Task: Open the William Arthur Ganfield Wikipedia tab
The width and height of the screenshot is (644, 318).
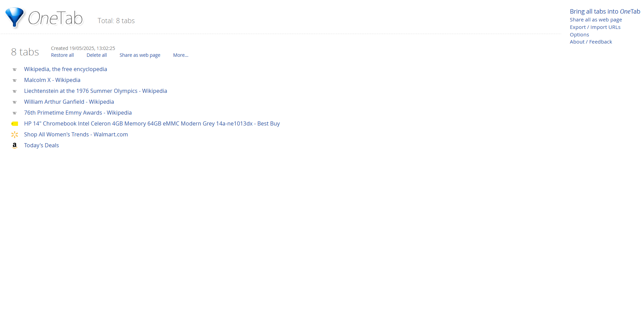Action: click(x=69, y=102)
